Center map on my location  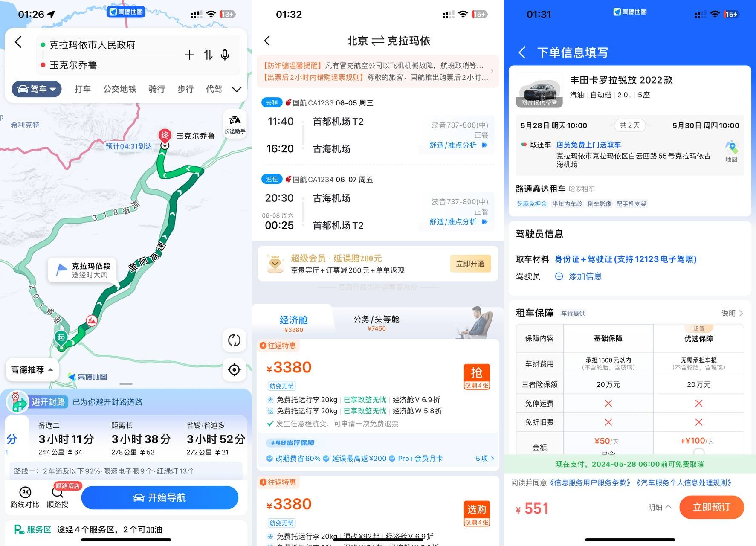(x=234, y=369)
